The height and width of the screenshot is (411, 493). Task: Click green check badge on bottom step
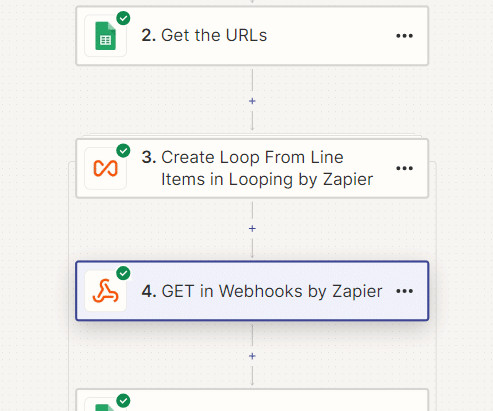pyautogui.click(x=123, y=401)
